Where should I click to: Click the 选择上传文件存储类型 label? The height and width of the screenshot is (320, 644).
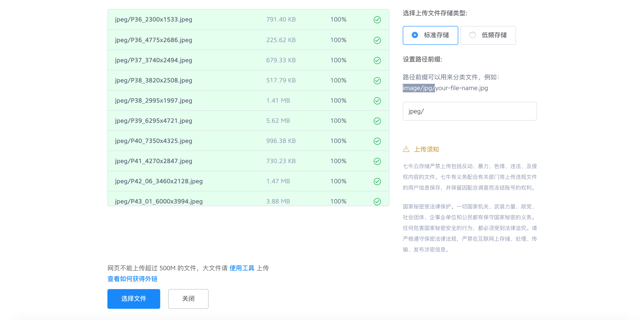point(435,13)
